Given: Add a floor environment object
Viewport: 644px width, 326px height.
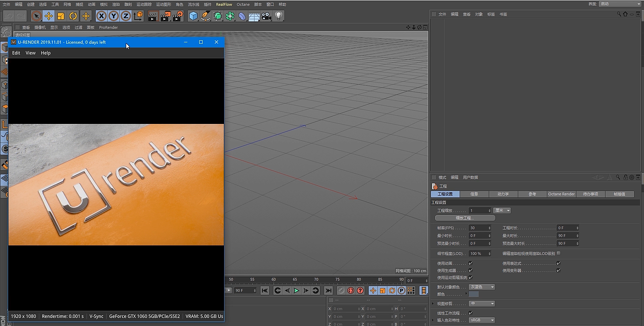Looking at the screenshot, I should coord(254,16).
